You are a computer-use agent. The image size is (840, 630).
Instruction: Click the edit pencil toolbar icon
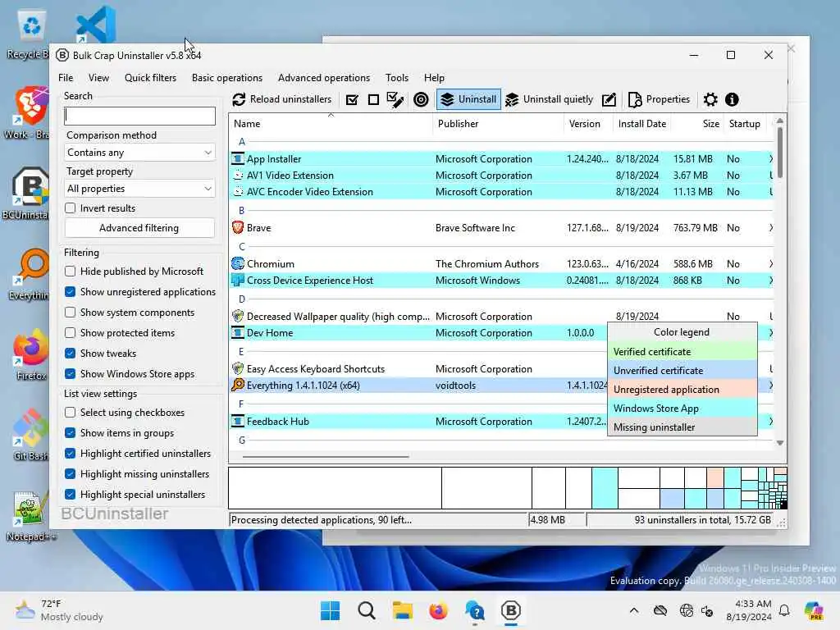click(x=609, y=99)
